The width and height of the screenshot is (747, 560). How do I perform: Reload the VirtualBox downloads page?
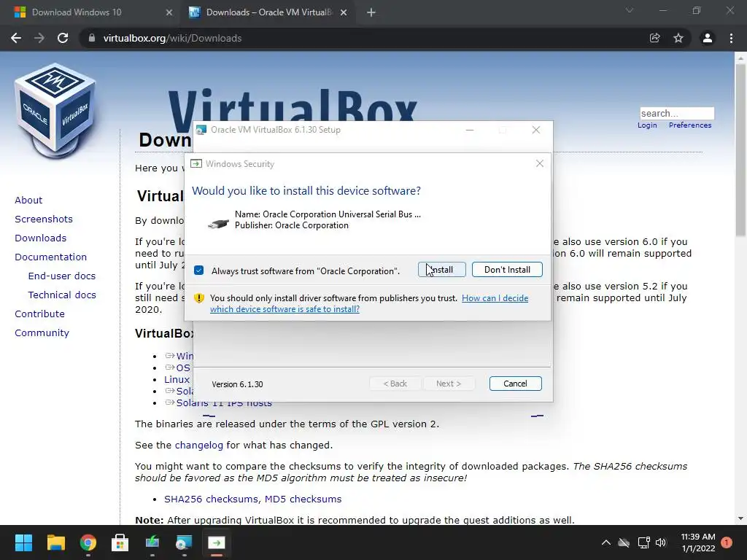[x=63, y=38]
